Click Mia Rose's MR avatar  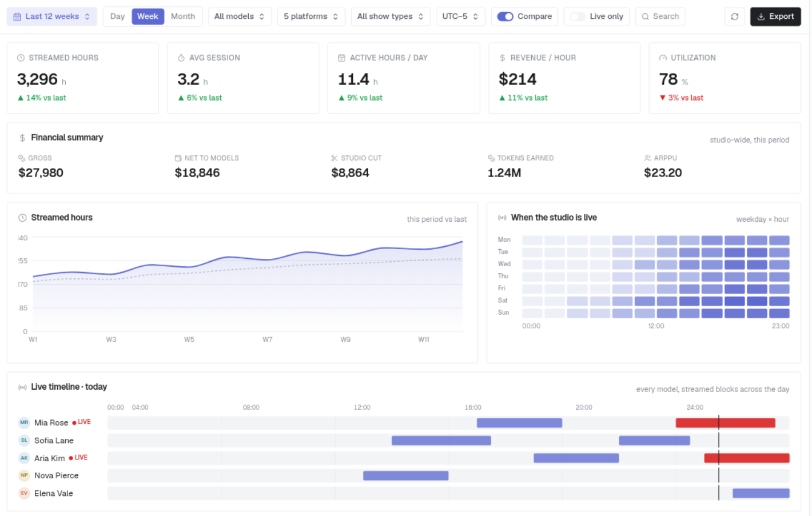coord(24,423)
